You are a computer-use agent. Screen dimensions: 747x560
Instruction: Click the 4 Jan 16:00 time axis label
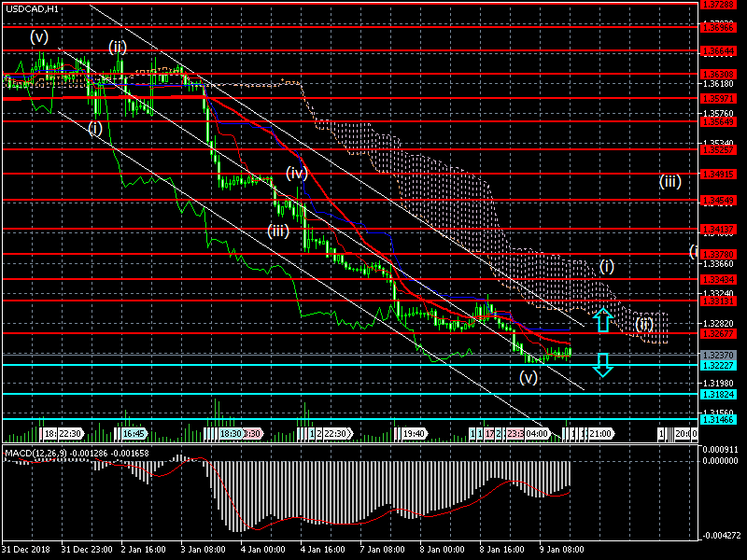coord(323,549)
